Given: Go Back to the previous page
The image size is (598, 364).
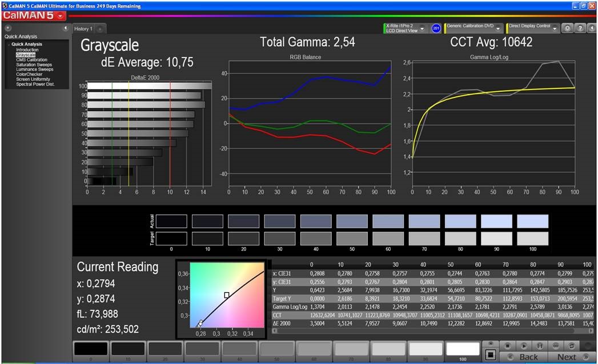Looking at the screenshot, I should (x=524, y=357).
